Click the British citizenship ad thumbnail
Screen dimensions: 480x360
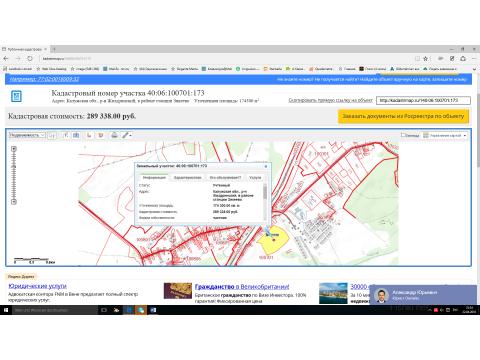(178, 291)
